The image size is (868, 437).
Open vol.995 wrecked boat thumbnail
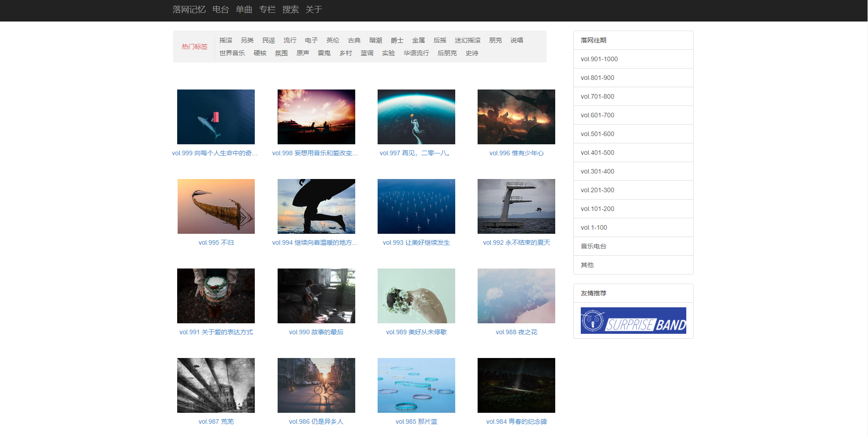(x=216, y=206)
